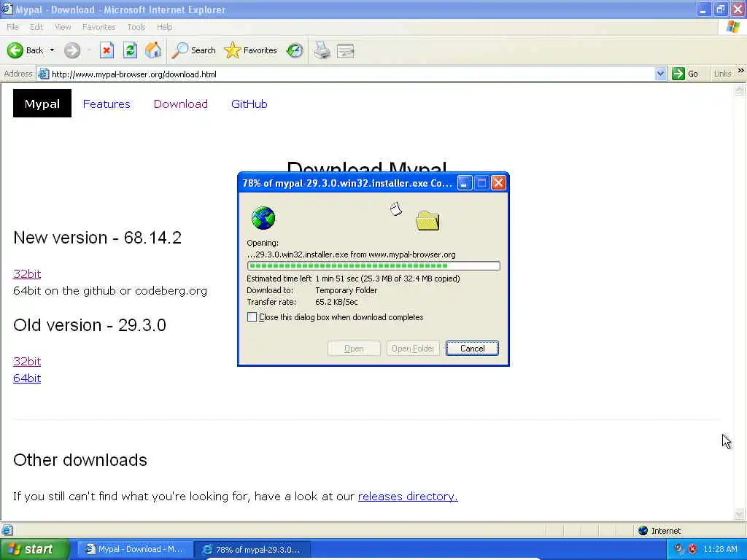Viewport: 747px width, 560px height.
Task: Click the 'Transfer rate: 65.2 KB/Sec' text
Action: (302, 302)
